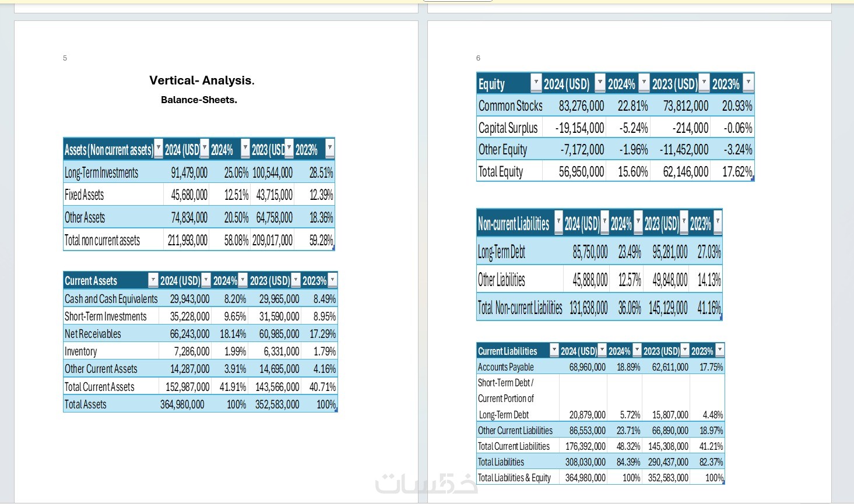This screenshot has height=504, width=854.
Task: Open 2023% filter in Current Assets table
Action: (332, 280)
